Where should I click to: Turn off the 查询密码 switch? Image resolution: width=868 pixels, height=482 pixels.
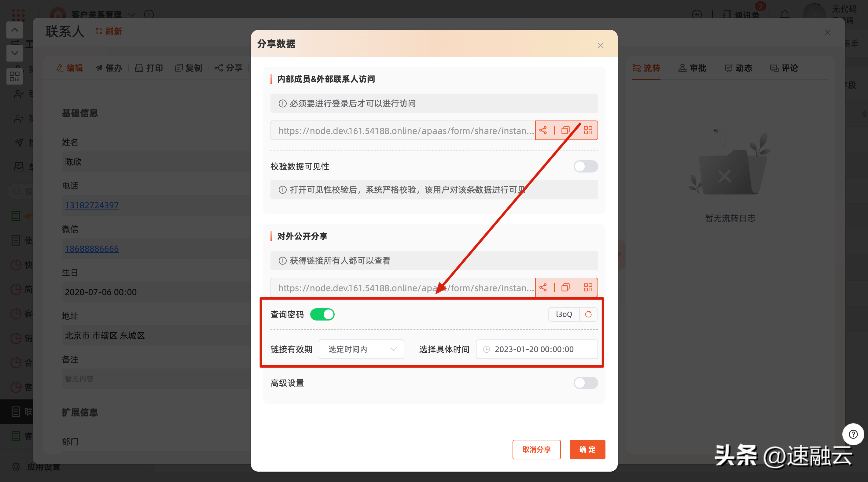[322, 314]
